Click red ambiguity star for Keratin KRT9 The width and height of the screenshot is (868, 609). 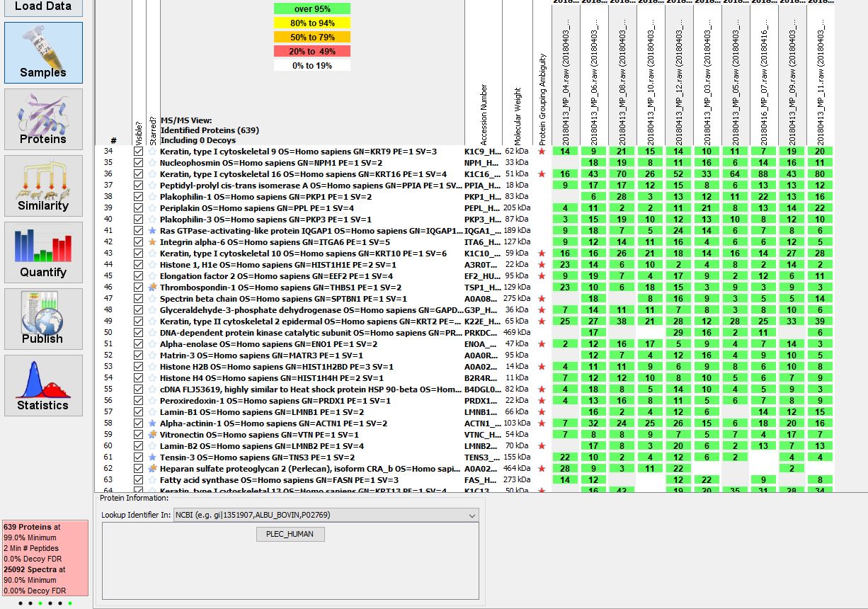(542, 152)
